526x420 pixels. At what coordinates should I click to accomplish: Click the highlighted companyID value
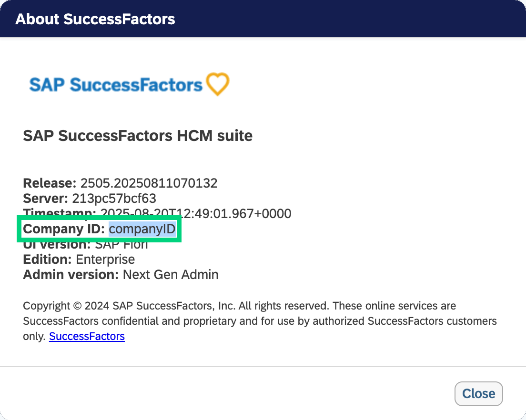(x=142, y=229)
